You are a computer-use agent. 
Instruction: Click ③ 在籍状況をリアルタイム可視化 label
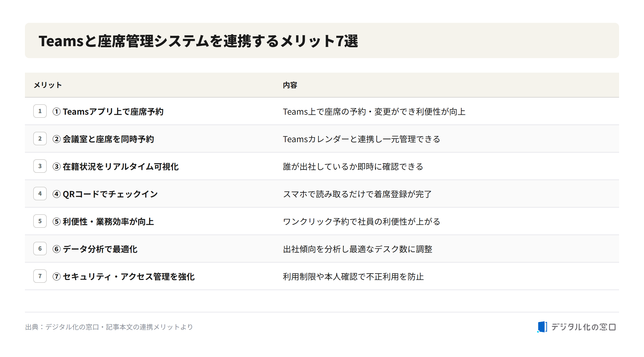[x=116, y=167]
